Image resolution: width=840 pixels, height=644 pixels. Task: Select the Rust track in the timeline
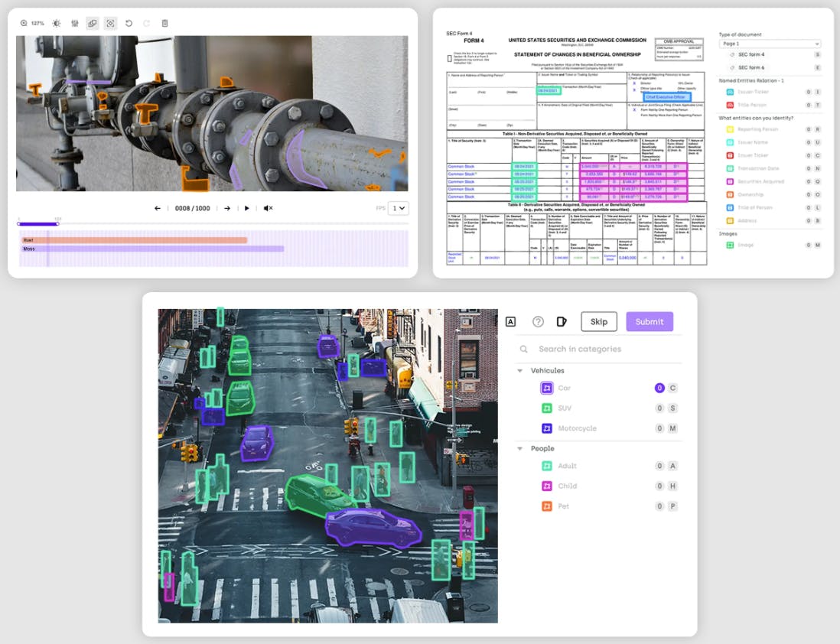click(135, 240)
